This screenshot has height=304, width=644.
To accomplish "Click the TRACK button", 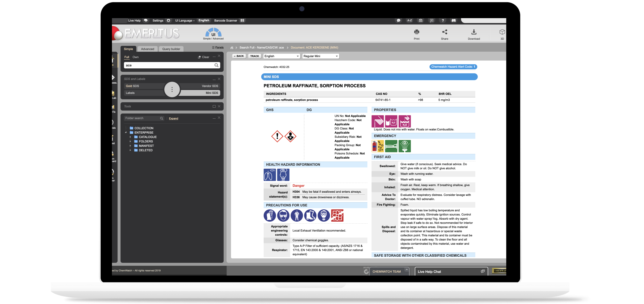I will [255, 56].
